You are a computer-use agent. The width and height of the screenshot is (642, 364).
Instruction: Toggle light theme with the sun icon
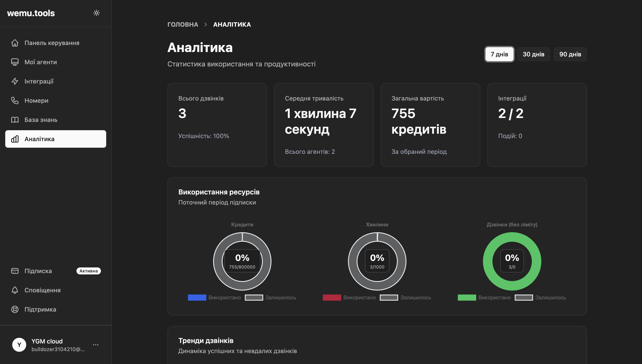[97, 13]
